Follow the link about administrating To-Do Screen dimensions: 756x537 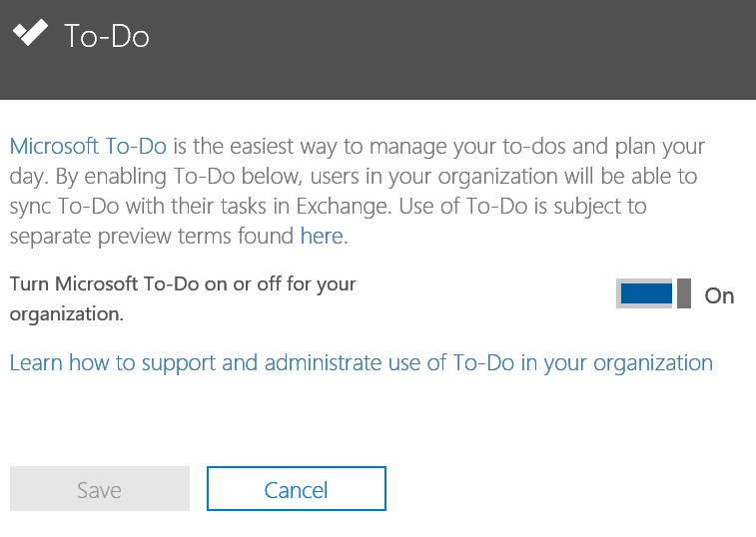tap(361, 362)
